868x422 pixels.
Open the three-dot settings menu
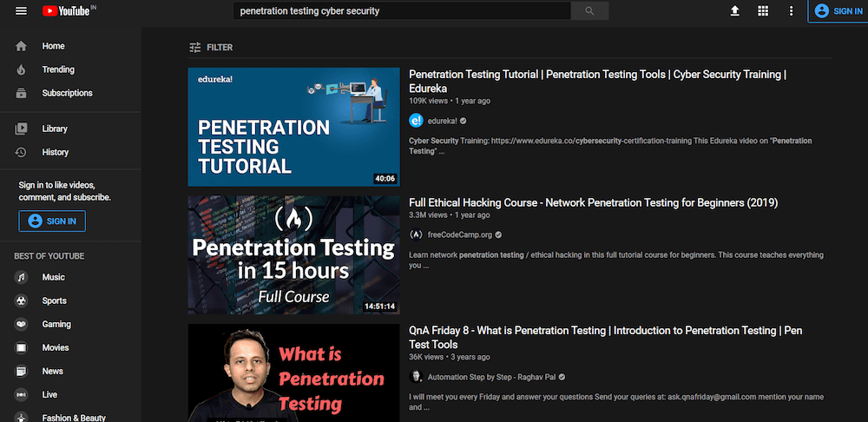point(791,11)
